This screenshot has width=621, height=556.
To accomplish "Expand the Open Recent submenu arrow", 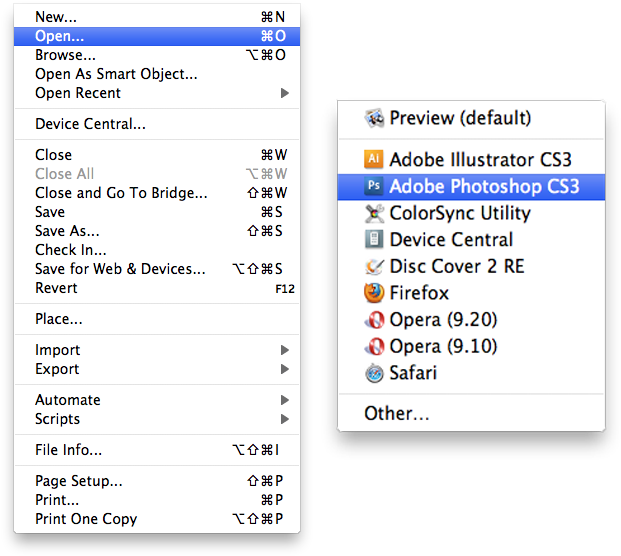I will (x=284, y=93).
